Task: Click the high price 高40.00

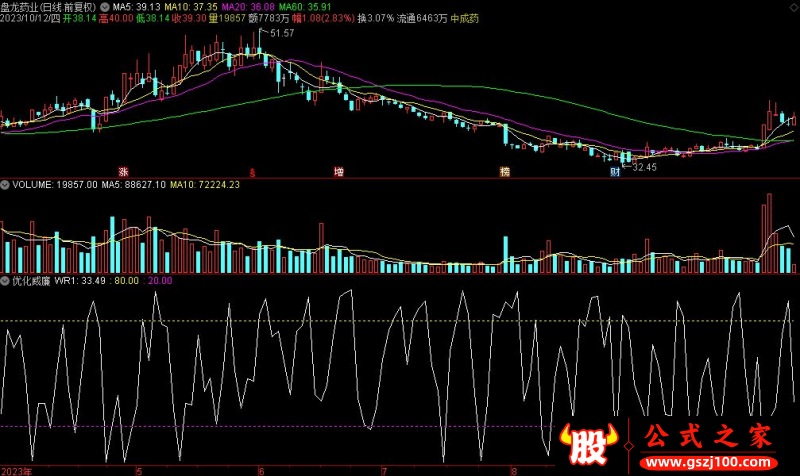Action: 116,18
